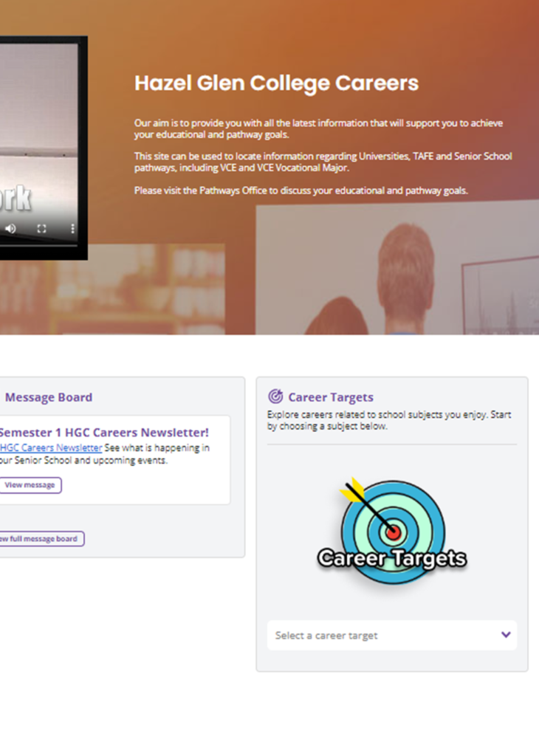539x756 pixels.
Task: Click the Career Targets bullseye image
Action: [x=392, y=529]
